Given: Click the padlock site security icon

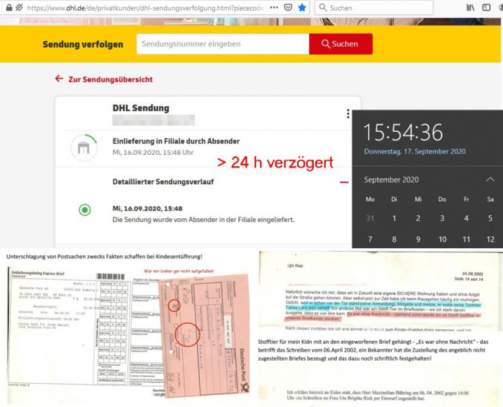Looking at the screenshot, I should point(9,7).
